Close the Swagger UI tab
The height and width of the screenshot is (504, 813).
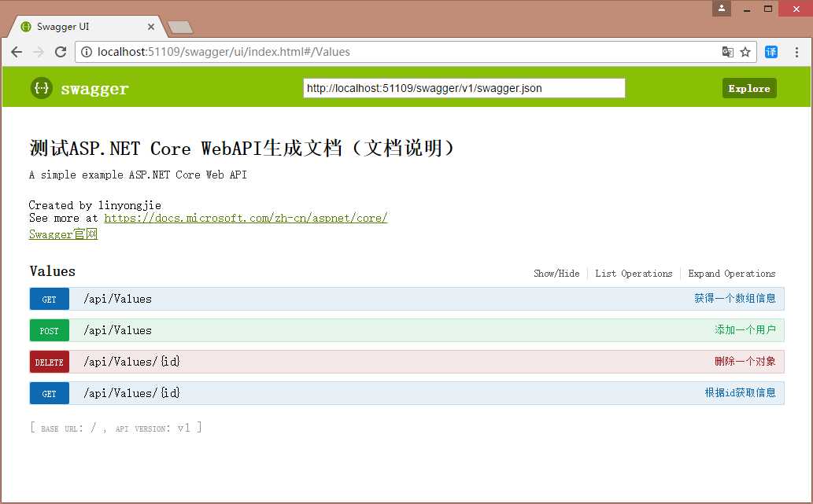151,27
